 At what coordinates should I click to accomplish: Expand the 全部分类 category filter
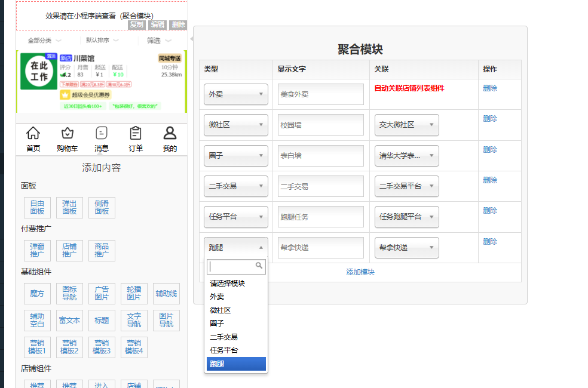[x=44, y=41]
